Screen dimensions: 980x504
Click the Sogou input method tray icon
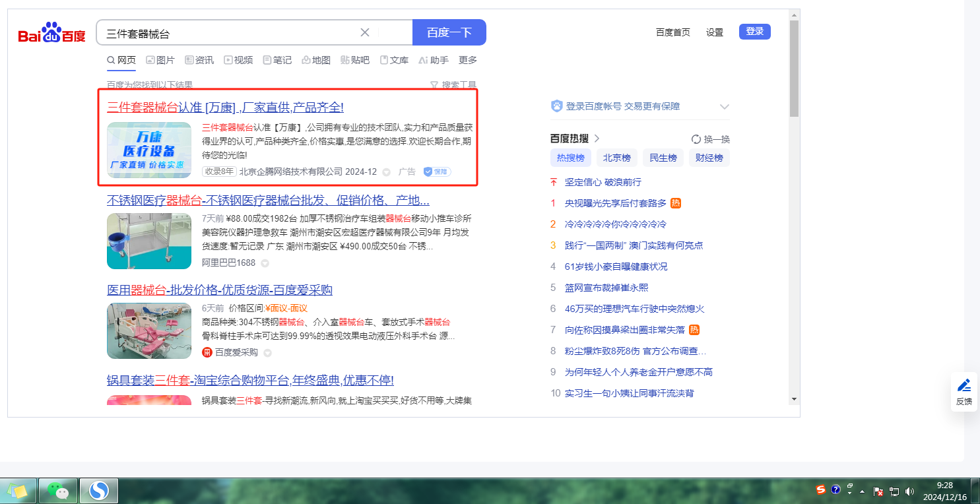820,489
